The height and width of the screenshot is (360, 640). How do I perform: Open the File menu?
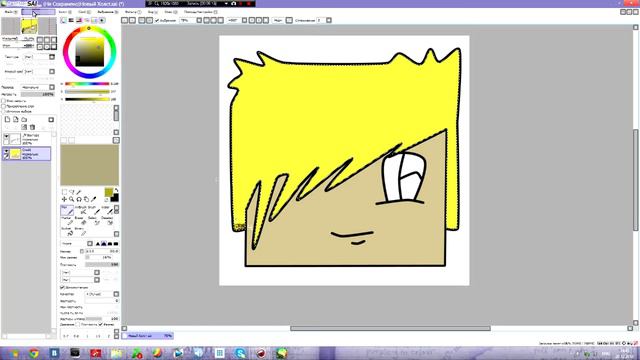pyautogui.click(x=10, y=12)
